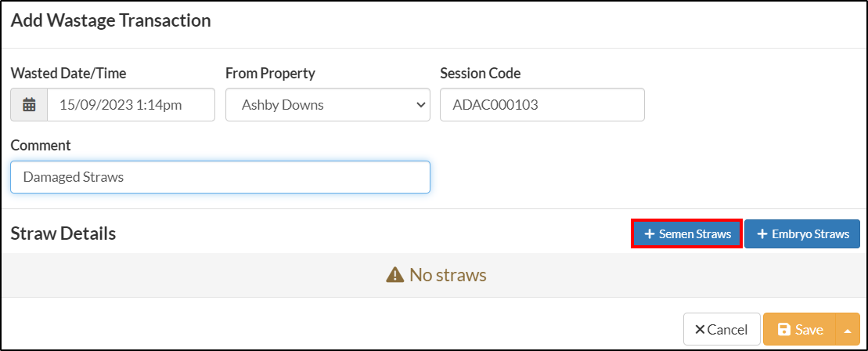868x351 pixels.
Task: Add Embryo Straws to the transaction
Action: click(802, 234)
